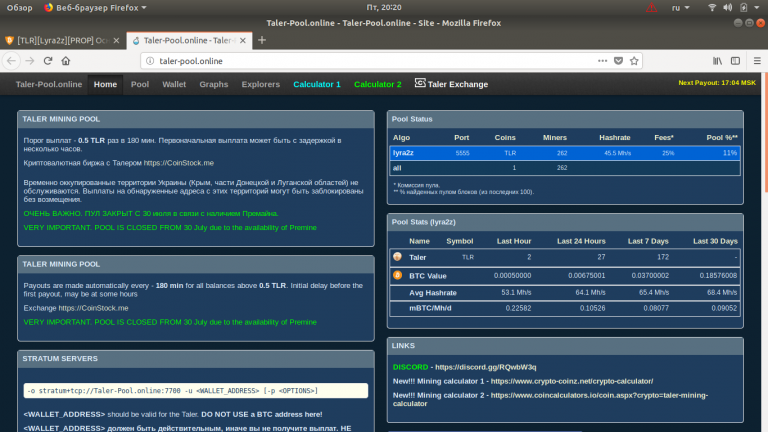Click the Taler coin icon in Pool Stats
The width and height of the screenshot is (768, 432).
pos(397,257)
